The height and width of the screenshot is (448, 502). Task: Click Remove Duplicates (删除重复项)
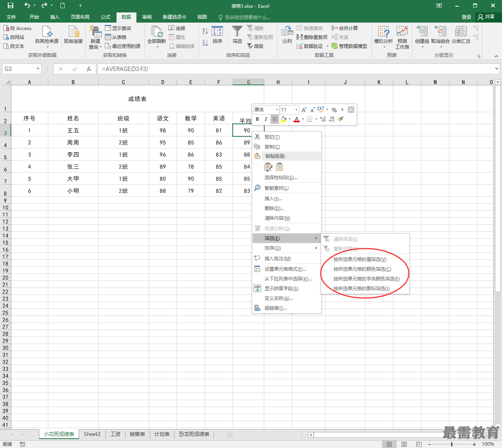click(x=312, y=37)
